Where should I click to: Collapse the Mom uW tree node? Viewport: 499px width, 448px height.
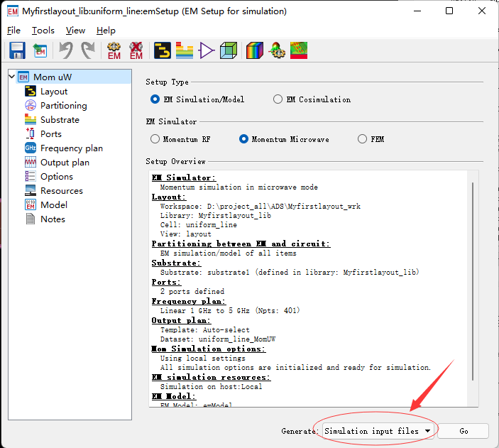click(12, 77)
